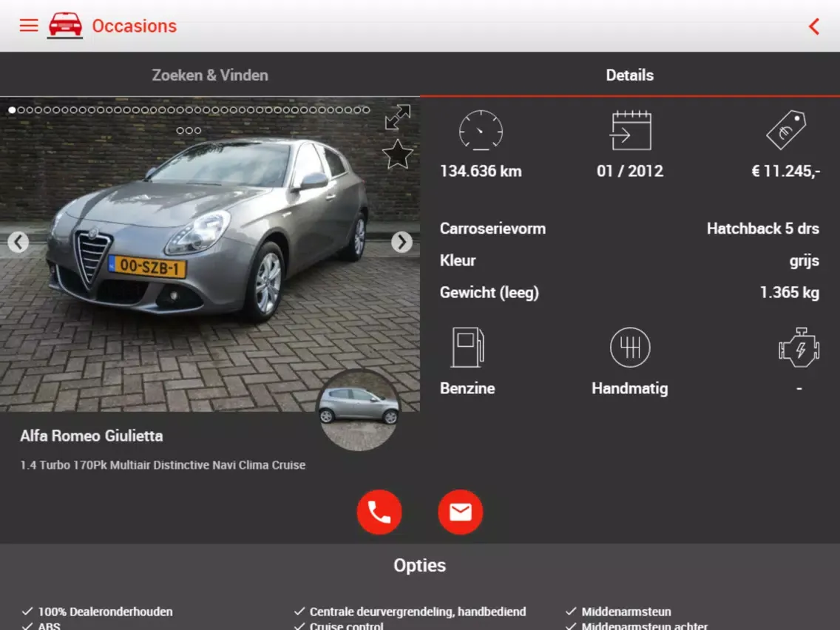Click Hatchback 5 drs value

pos(763,228)
